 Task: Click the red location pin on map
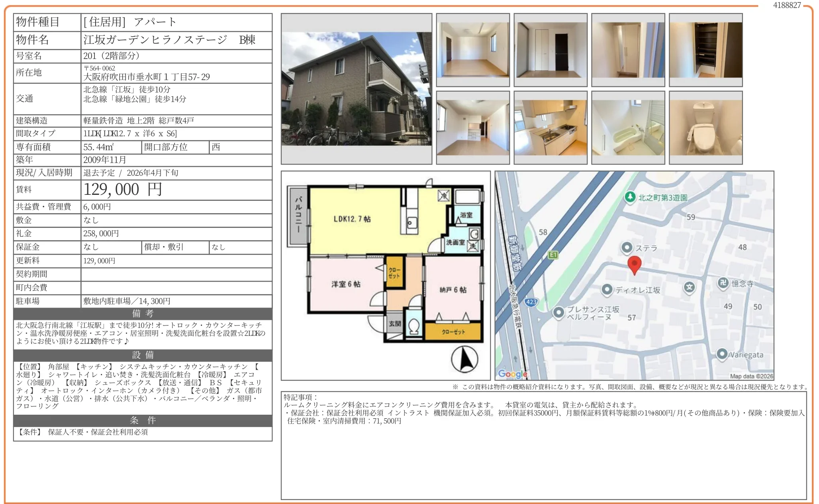(634, 264)
